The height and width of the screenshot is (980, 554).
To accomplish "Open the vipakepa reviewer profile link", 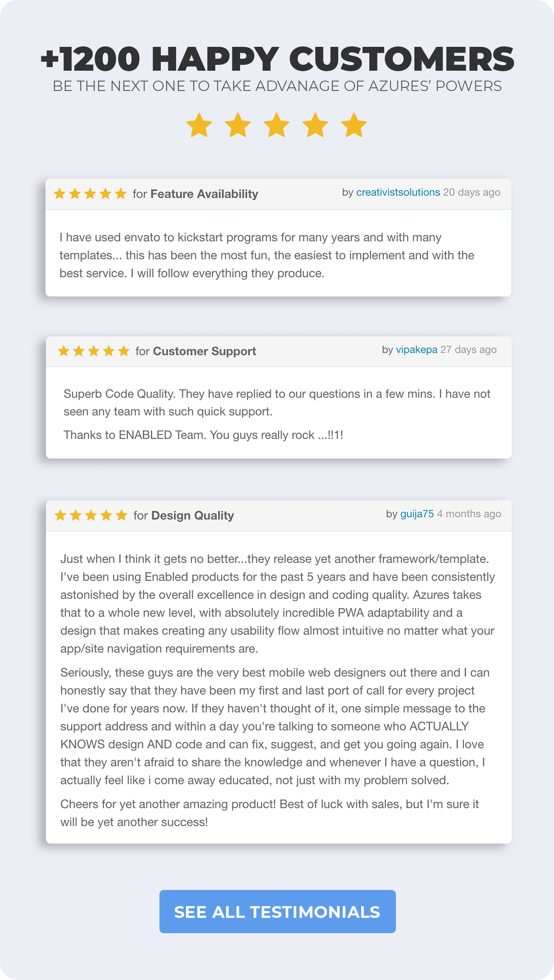I will click(x=416, y=350).
